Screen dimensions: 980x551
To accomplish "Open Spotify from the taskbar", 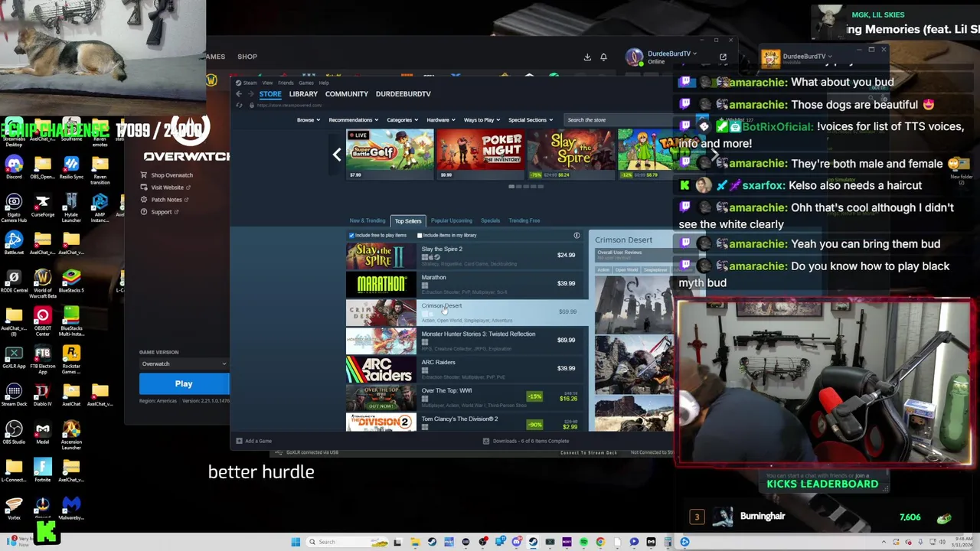I will (x=583, y=542).
